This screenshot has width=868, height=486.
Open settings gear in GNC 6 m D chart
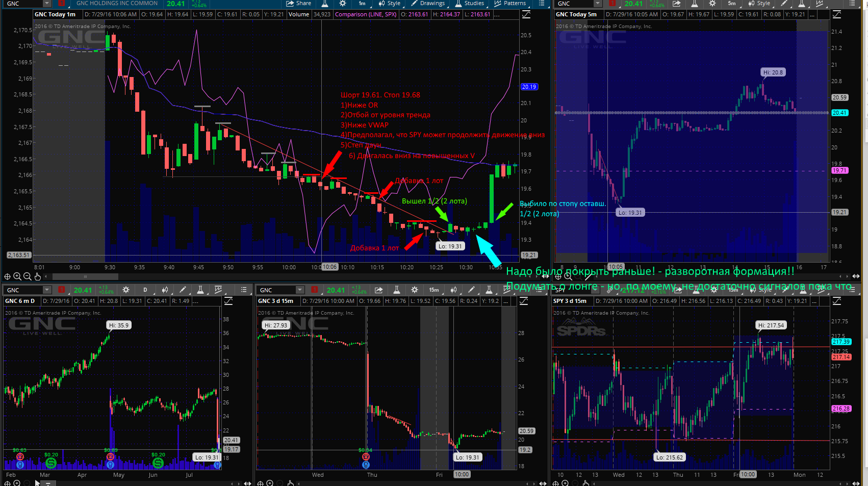126,290
